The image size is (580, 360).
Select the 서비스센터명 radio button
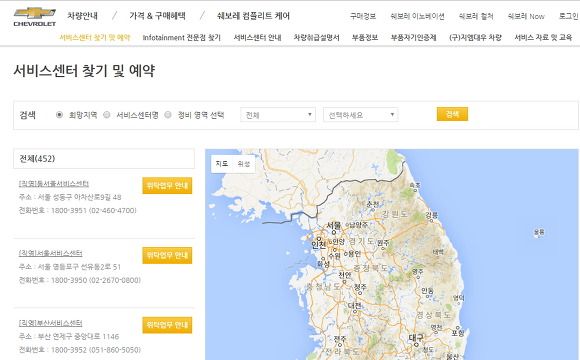[107, 115]
